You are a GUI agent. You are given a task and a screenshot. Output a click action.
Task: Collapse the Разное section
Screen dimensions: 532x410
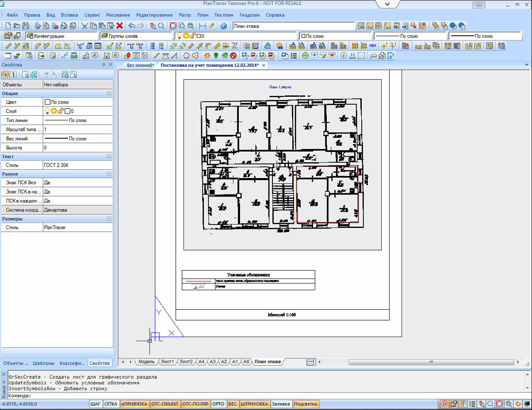tap(109, 174)
